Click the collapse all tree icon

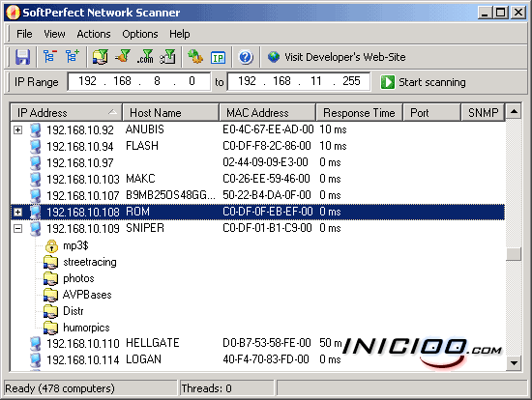pos(49,57)
